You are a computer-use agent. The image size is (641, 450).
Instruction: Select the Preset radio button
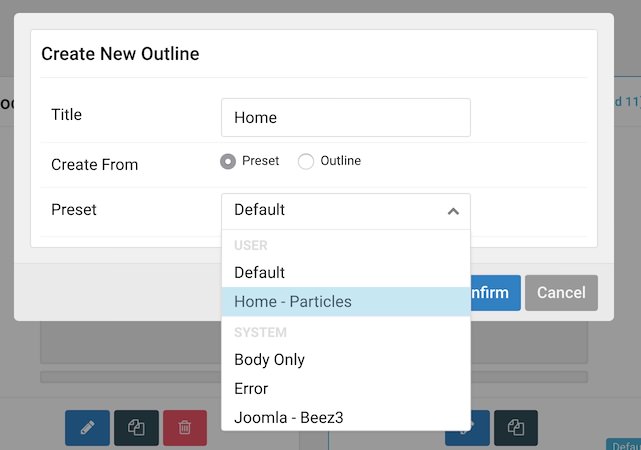click(x=228, y=161)
